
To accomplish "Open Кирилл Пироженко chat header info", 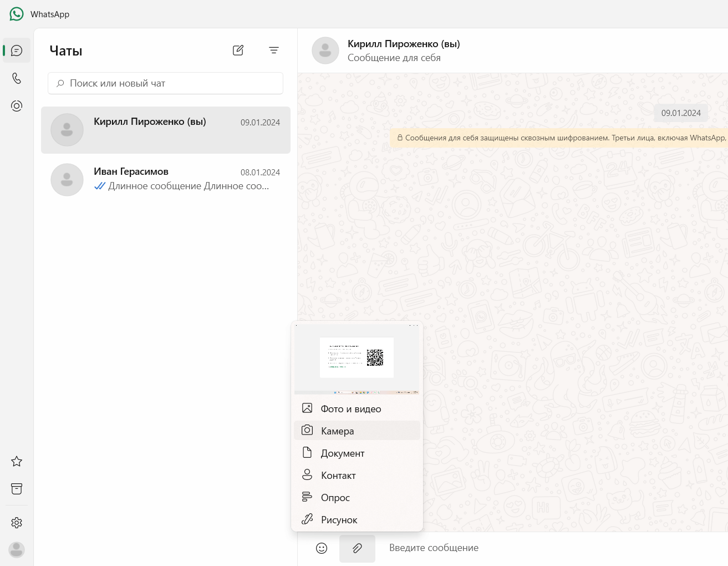I will click(404, 50).
